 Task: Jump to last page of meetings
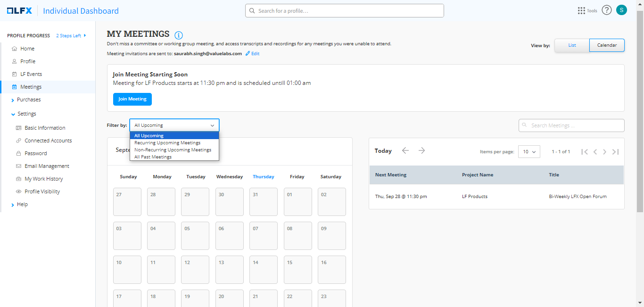pos(615,152)
